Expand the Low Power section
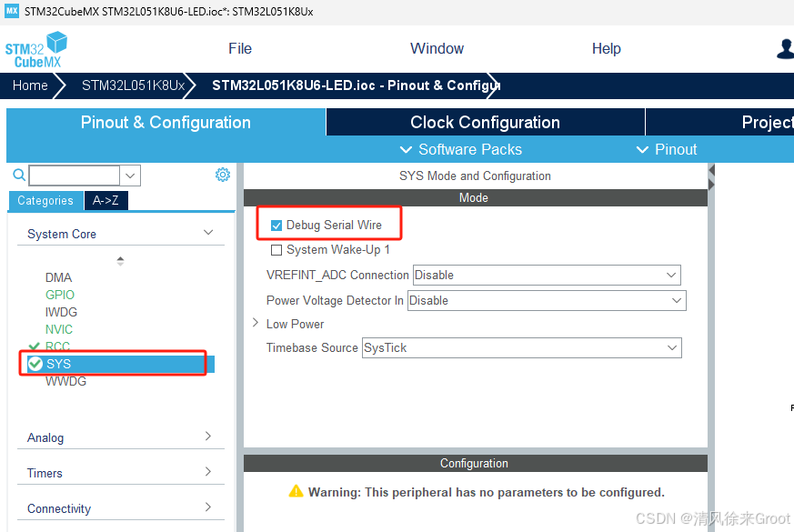The image size is (794, 532). tap(256, 323)
